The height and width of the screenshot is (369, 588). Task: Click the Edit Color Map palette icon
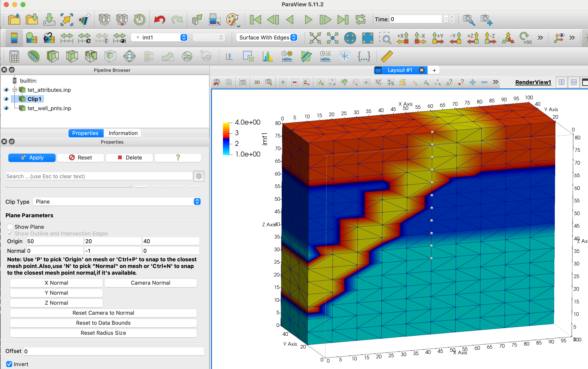(32, 38)
